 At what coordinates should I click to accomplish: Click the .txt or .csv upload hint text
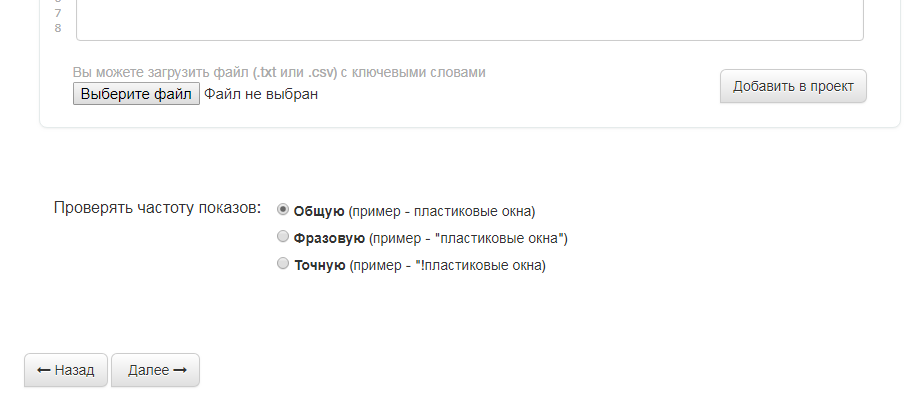point(279,72)
